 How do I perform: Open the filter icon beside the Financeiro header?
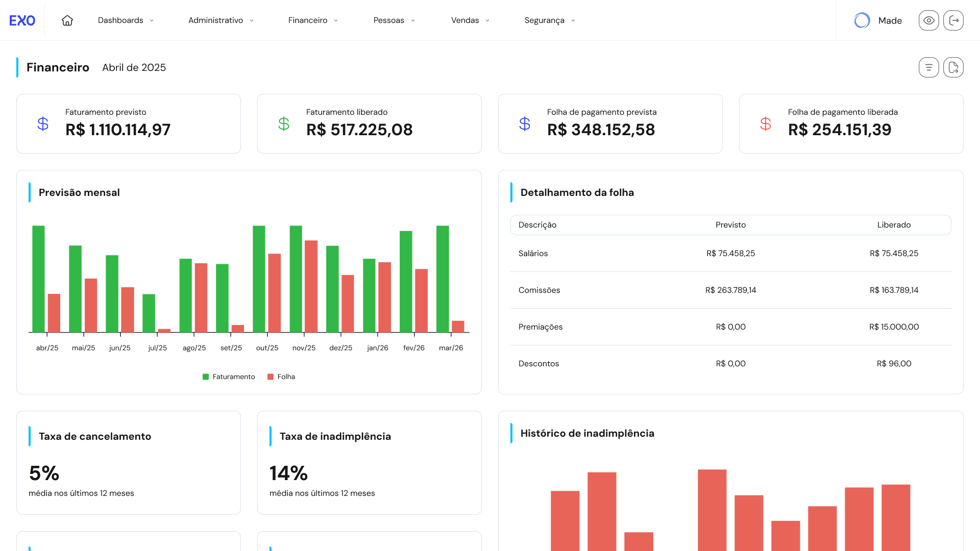pos(928,67)
